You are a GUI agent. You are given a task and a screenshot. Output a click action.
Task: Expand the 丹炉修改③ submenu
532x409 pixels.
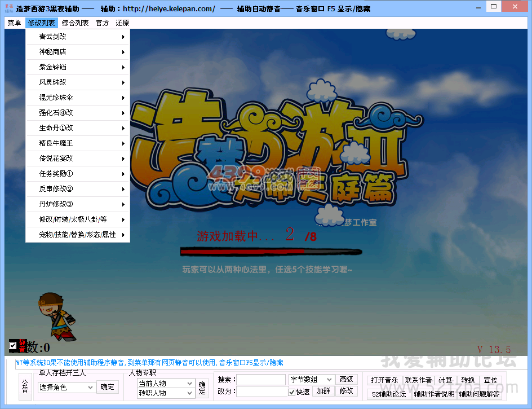coord(78,204)
